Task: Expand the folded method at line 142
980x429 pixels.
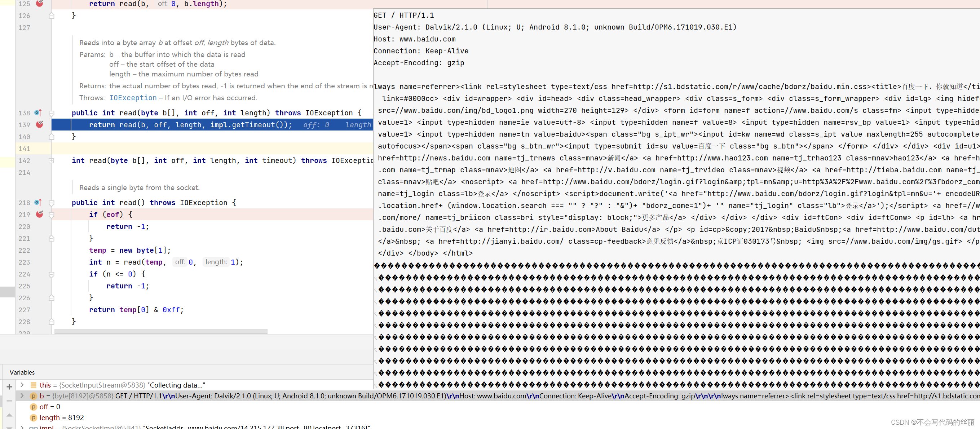Action: click(51, 160)
